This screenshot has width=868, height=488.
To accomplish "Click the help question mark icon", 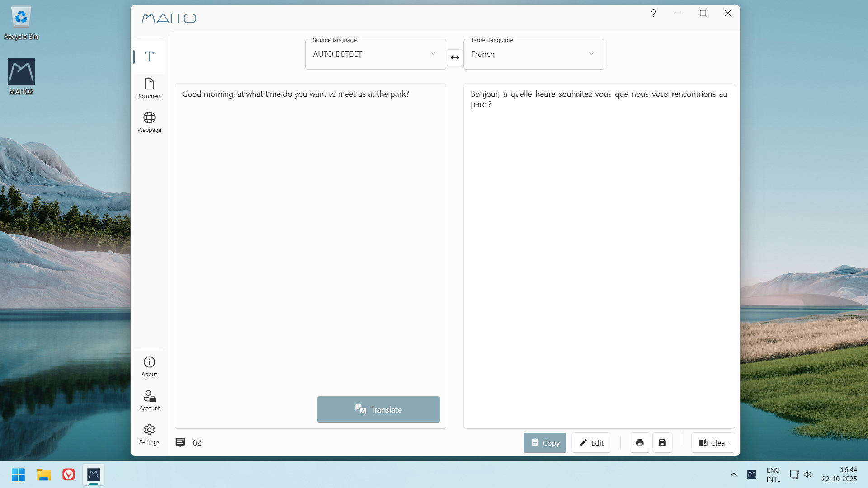I will pos(653,14).
